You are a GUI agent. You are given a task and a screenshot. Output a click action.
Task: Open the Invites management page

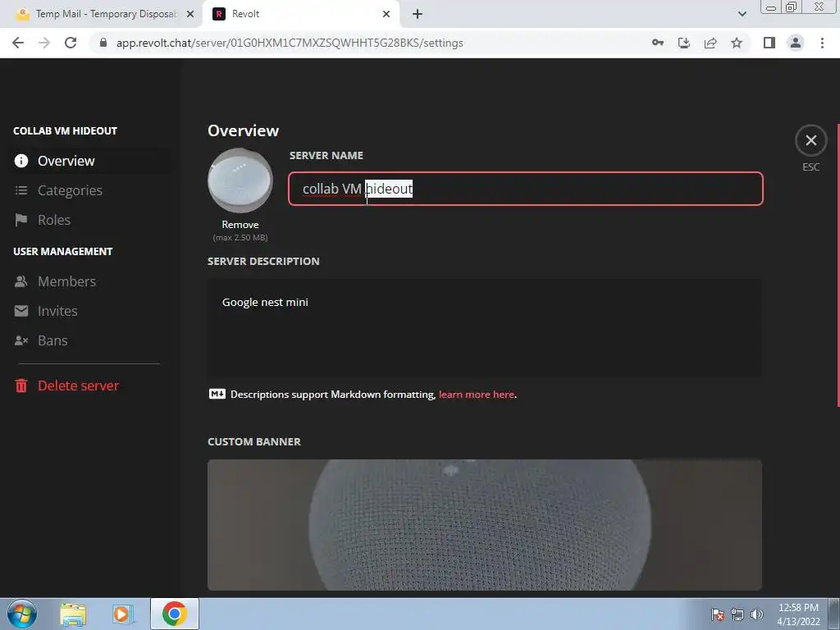(90, 311)
